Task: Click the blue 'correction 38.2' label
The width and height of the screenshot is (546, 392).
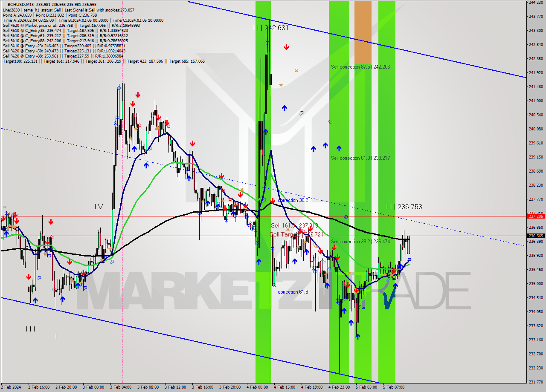Action: click(x=293, y=200)
